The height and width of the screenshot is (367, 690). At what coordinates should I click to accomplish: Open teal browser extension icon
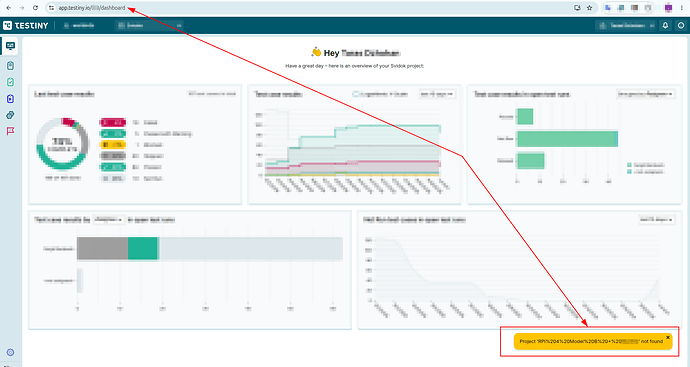pos(621,7)
